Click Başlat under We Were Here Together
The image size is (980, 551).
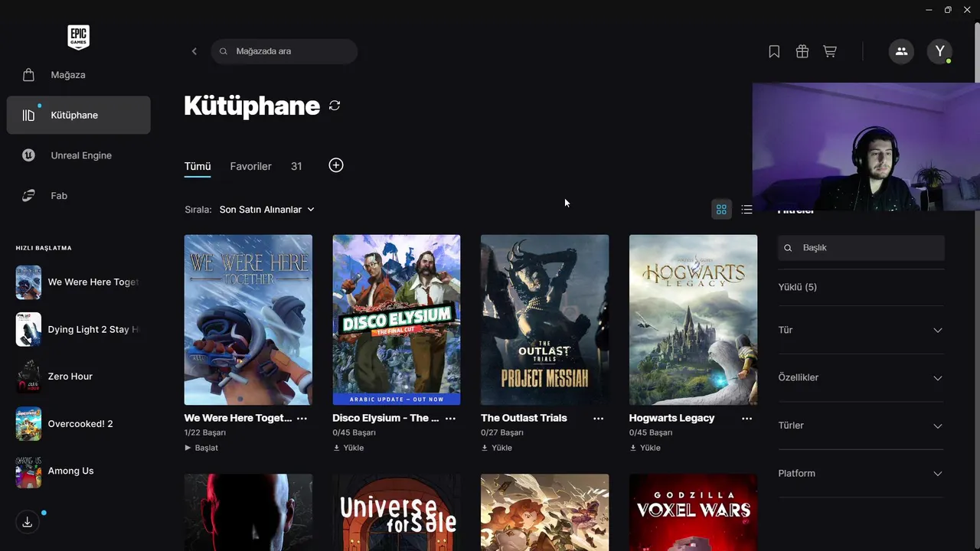point(201,448)
